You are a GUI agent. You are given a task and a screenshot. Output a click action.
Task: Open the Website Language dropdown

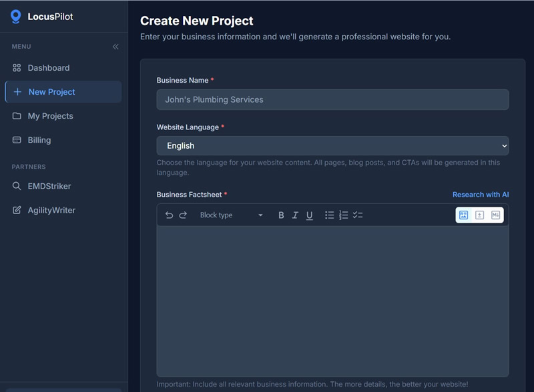332,146
